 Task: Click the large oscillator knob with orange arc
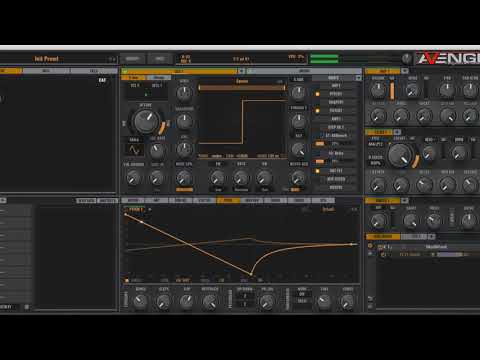(x=146, y=121)
